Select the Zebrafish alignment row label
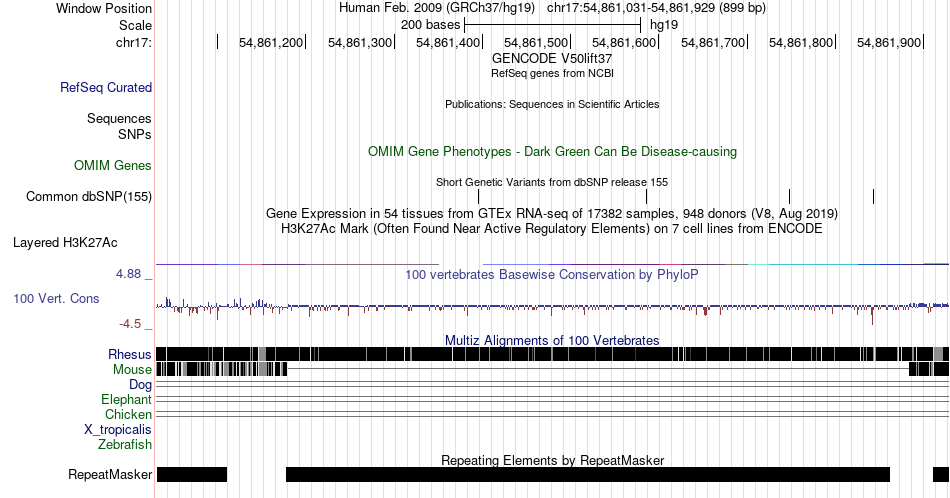This screenshot has height=498, width=950. [125, 445]
